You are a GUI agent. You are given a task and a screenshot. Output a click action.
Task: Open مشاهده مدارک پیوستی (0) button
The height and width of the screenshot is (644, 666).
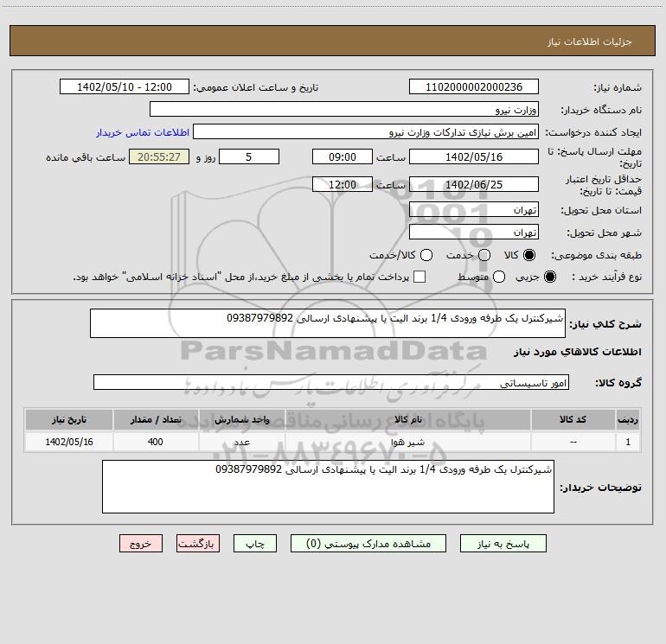(x=368, y=544)
